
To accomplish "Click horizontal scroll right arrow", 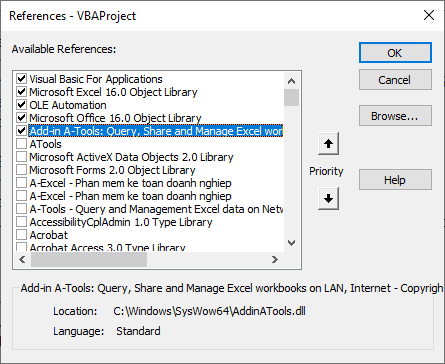I will pyautogui.click(x=275, y=259).
